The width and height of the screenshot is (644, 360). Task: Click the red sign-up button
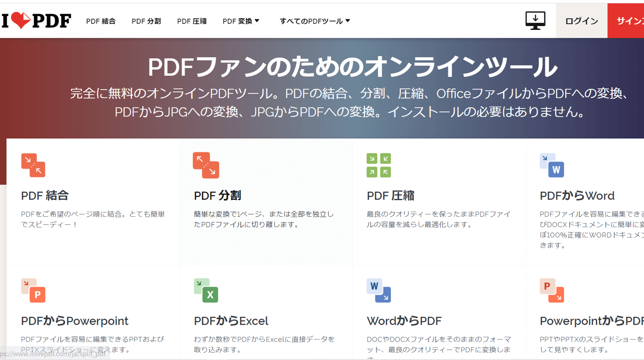point(626,21)
